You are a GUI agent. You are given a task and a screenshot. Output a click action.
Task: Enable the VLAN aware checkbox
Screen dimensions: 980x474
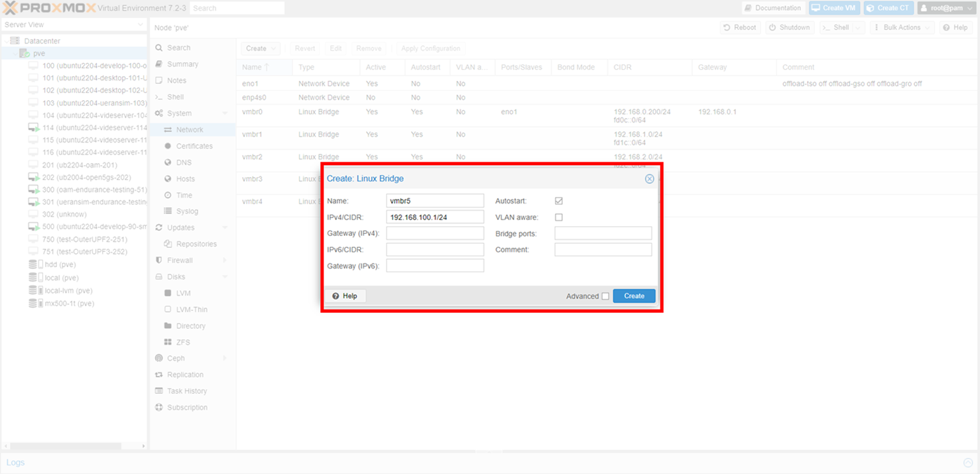559,217
